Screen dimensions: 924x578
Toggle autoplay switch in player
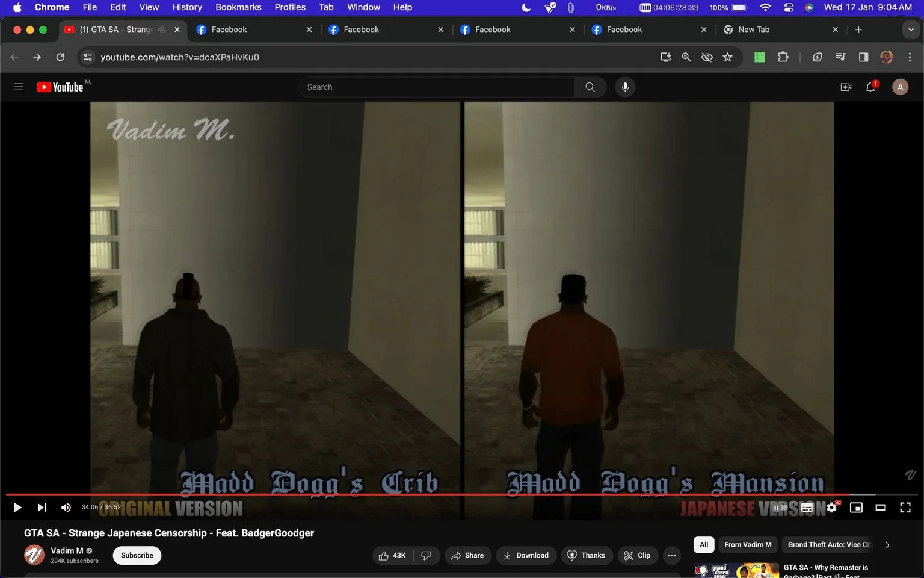coord(780,508)
